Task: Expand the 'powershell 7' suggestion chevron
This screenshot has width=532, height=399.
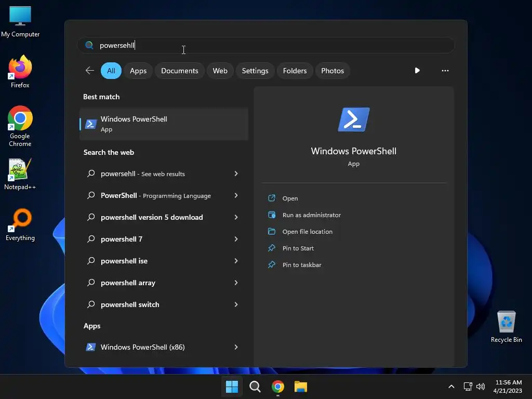Action: click(236, 239)
